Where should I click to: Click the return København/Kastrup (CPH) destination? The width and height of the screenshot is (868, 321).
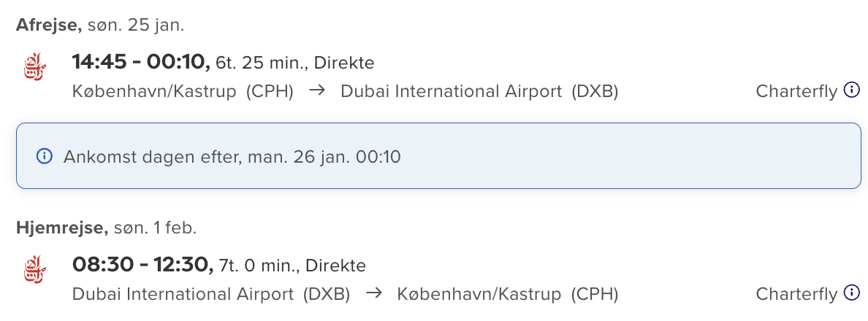point(508,294)
